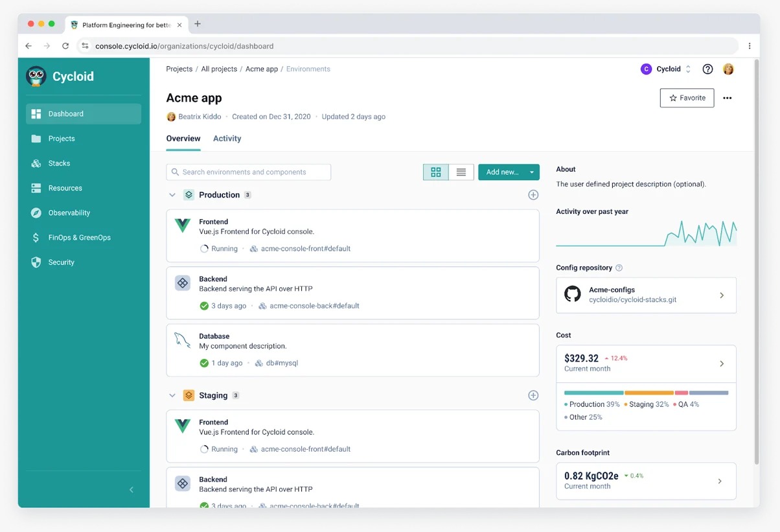Screen dimensions: 780x532
Task: Switch to the Activity tab
Action: click(x=227, y=139)
